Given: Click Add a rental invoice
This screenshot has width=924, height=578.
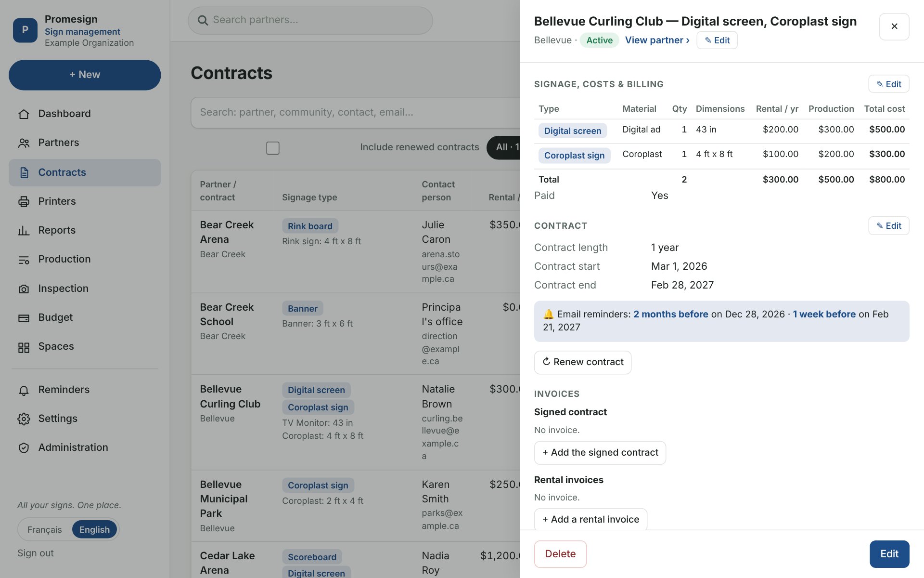Looking at the screenshot, I should tap(590, 519).
